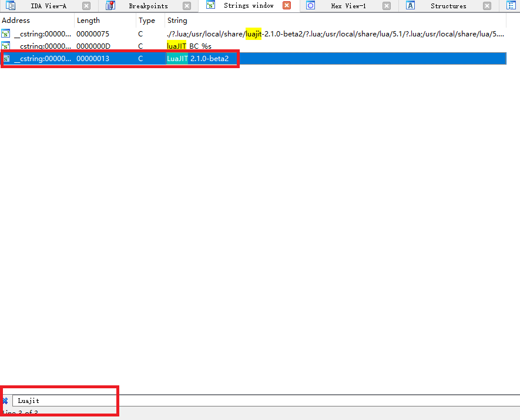
Task: Click the Hex View-1 tab icon
Action: coord(310,6)
